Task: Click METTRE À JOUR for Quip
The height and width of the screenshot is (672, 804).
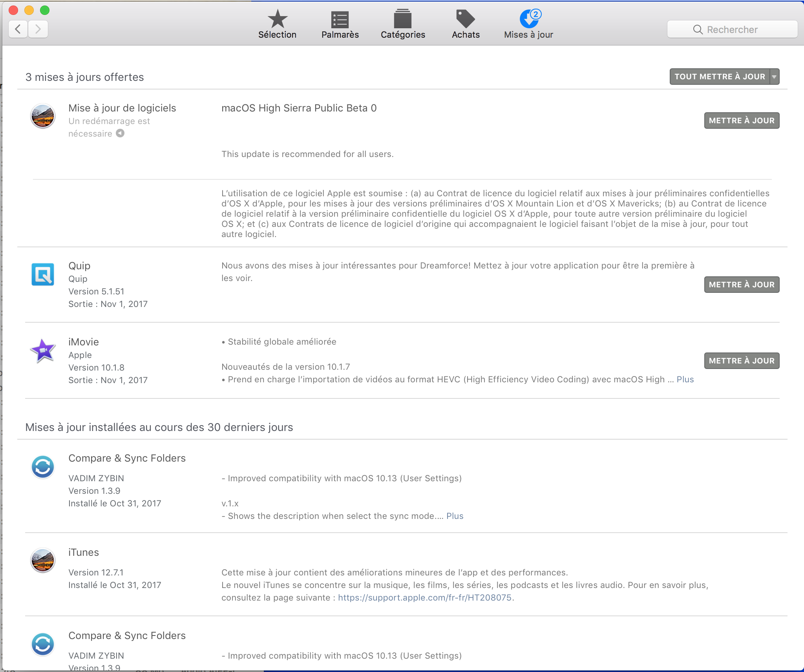Action: pos(742,285)
